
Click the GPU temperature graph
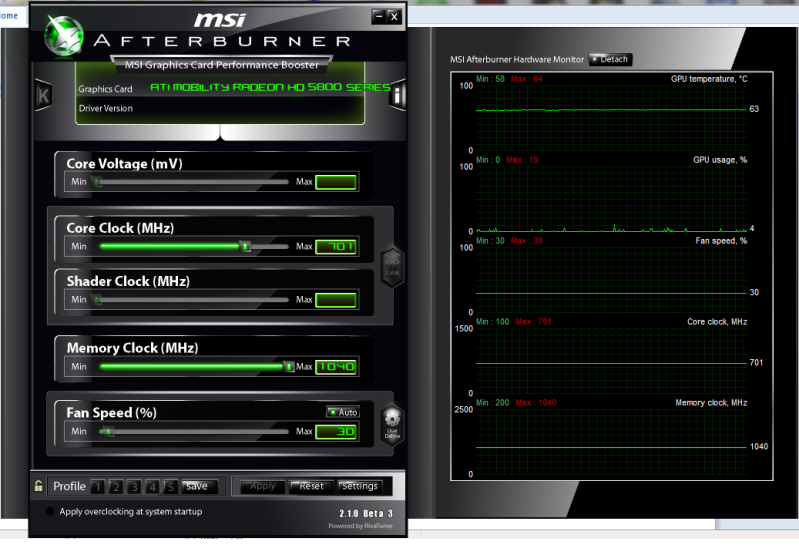coord(611,118)
